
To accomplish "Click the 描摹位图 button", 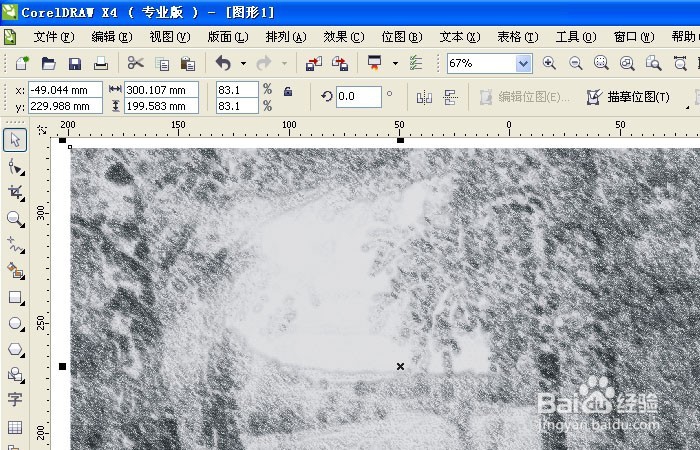I will [628, 97].
